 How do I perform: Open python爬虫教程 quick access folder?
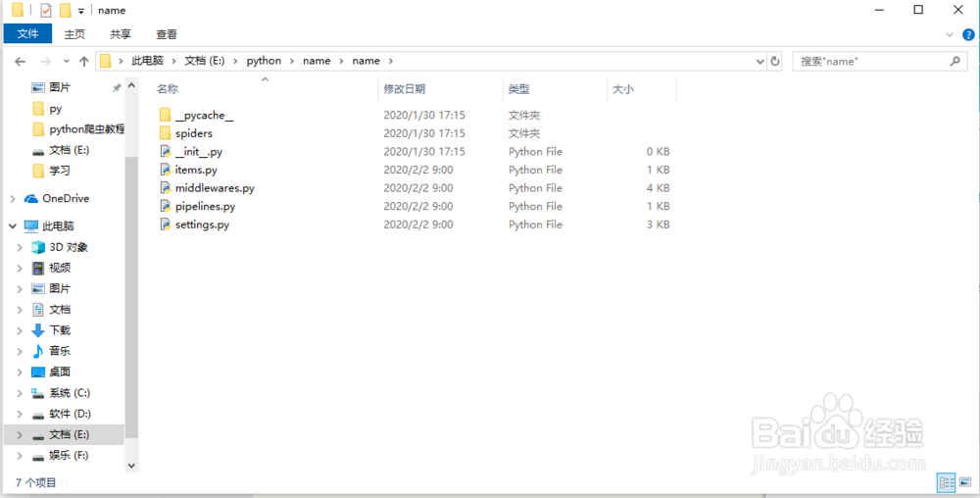tap(87, 128)
